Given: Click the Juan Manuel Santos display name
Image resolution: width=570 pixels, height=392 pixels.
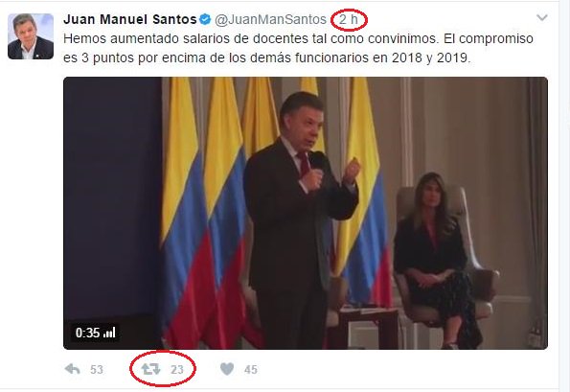Looking at the screenshot, I should pyautogui.click(x=129, y=19).
